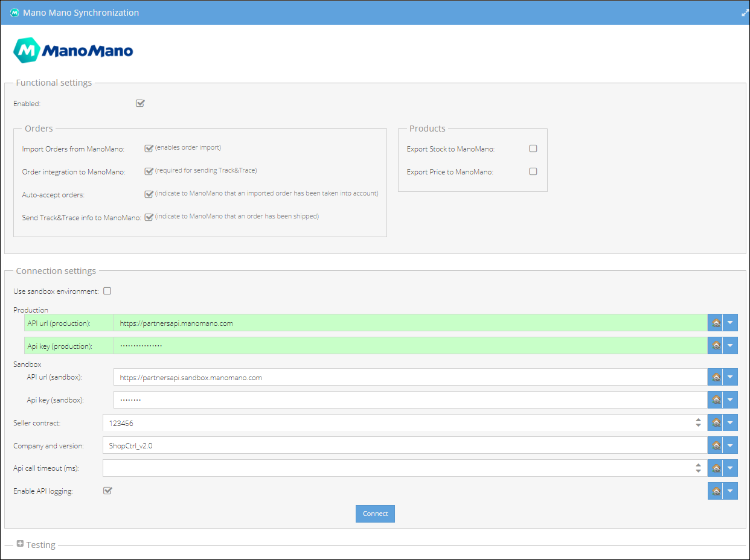This screenshot has height=560, width=750.
Task: Check Export Price to ManoMano
Action: 533,171
